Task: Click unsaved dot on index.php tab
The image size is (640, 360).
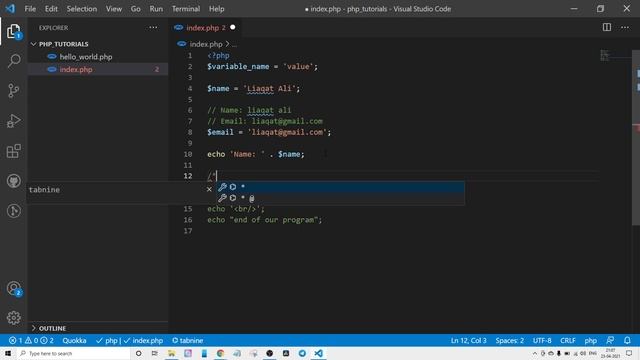Action: pyautogui.click(x=233, y=27)
